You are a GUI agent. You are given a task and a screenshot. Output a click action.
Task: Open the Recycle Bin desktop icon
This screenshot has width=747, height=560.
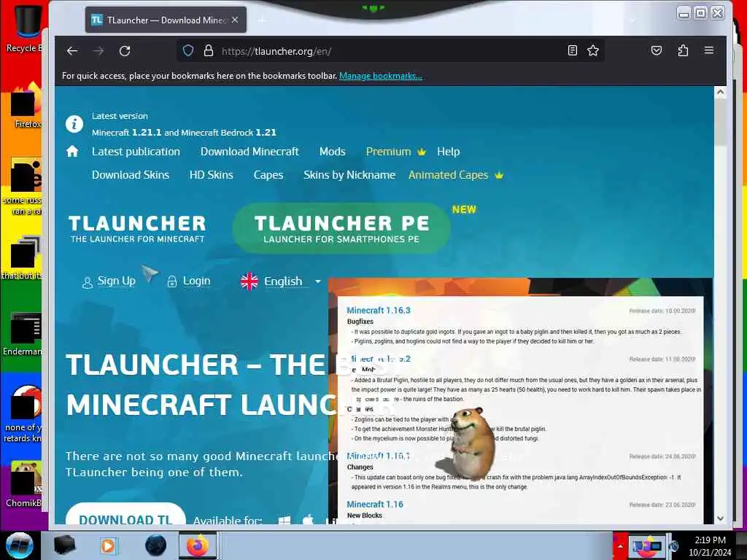[26, 27]
